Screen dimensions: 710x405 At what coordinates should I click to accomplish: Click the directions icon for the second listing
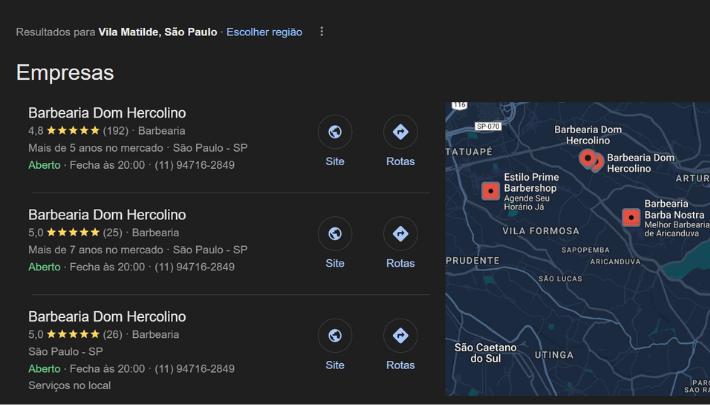[400, 234]
